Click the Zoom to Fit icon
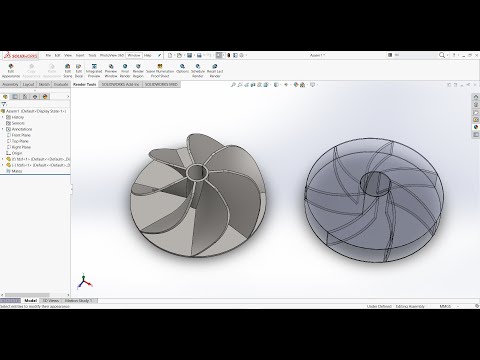480x360 pixels. pyautogui.click(x=233, y=85)
